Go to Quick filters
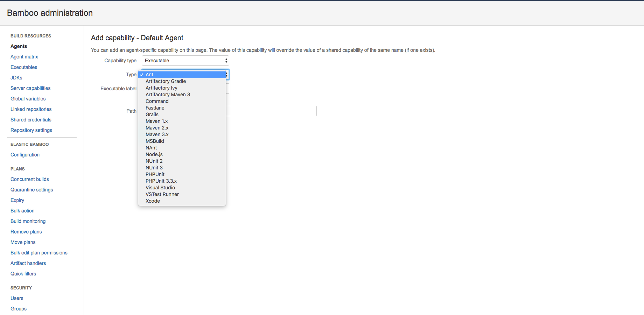644x315 pixels. click(23, 274)
